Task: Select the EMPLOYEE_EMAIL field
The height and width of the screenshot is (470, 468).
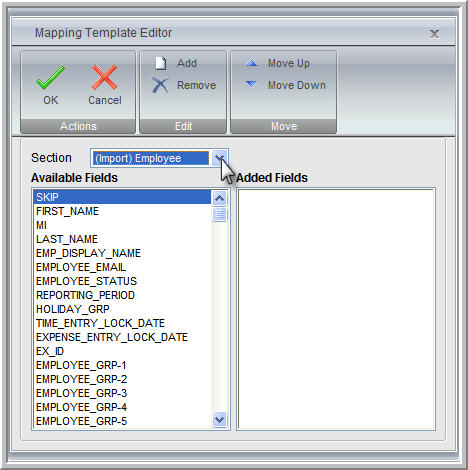Action: coord(122,267)
